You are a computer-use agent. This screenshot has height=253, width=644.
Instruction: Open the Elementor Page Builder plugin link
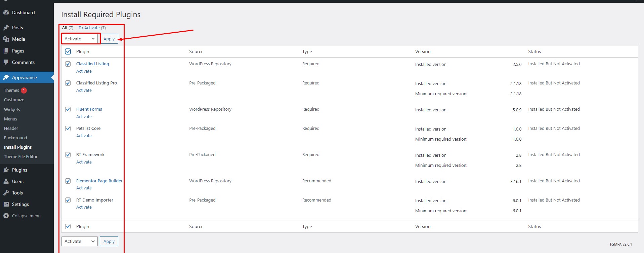click(99, 181)
